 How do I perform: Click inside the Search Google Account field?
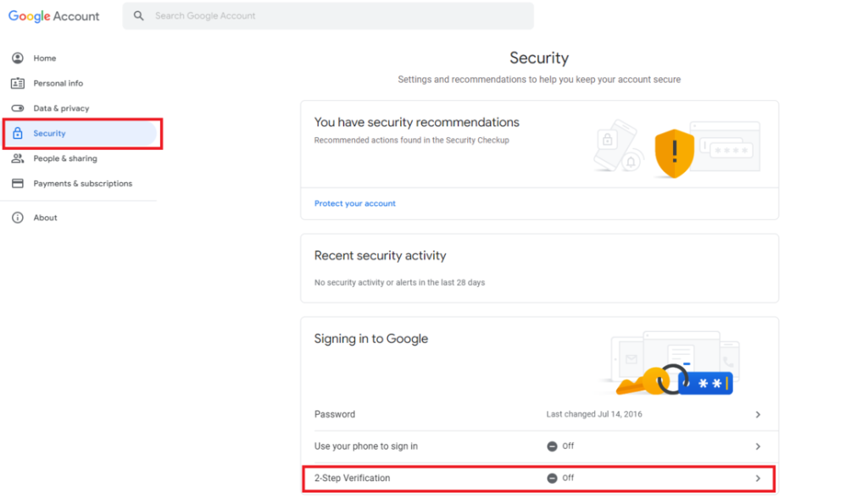coord(329,15)
